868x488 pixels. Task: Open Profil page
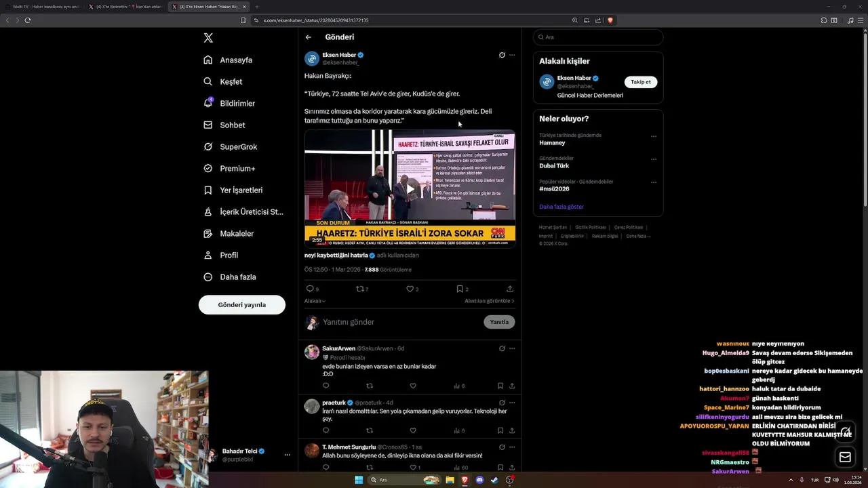pyautogui.click(x=221, y=255)
